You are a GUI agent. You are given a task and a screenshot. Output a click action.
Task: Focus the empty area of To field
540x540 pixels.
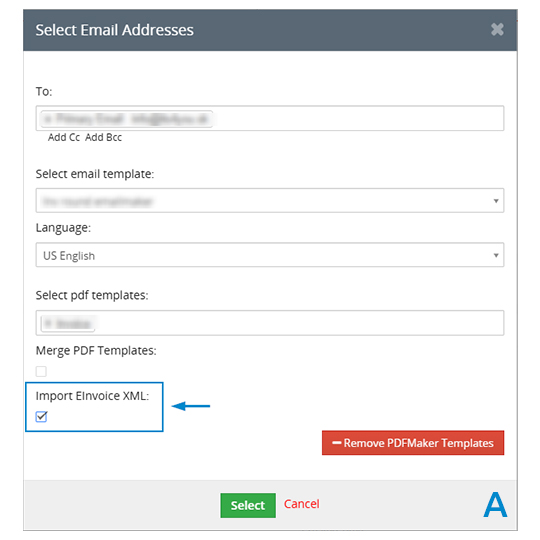click(x=358, y=118)
